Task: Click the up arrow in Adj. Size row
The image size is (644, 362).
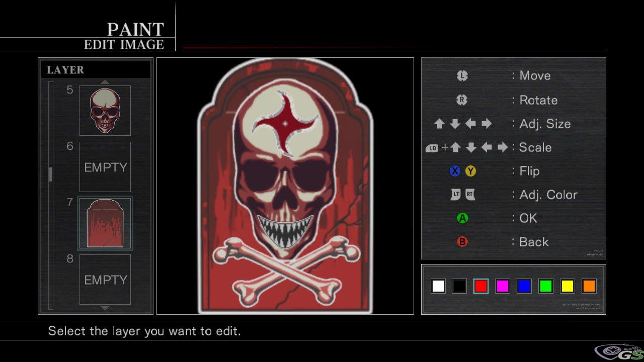Action: [x=439, y=124]
